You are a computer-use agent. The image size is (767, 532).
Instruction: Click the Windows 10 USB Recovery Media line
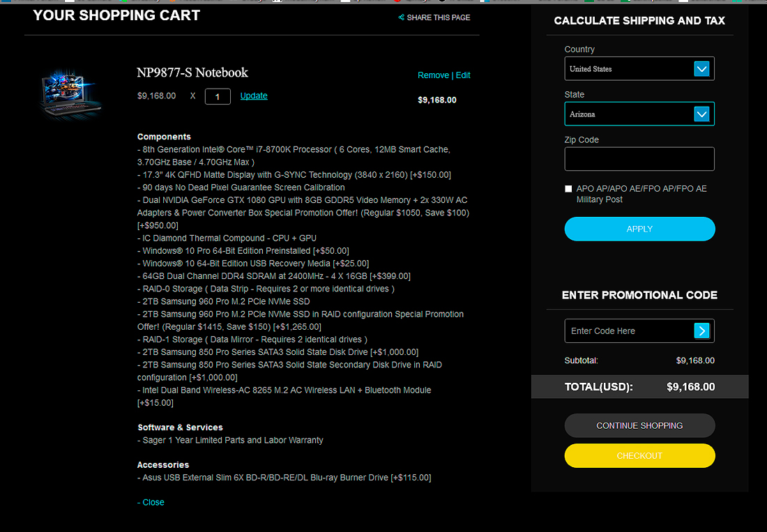pyautogui.click(x=253, y=264)
